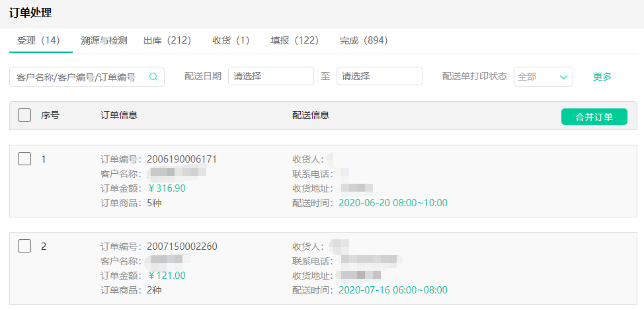
Task: Click delivery time 2020-07-16 06:00~08:00
Action: (x=393, y=290)
